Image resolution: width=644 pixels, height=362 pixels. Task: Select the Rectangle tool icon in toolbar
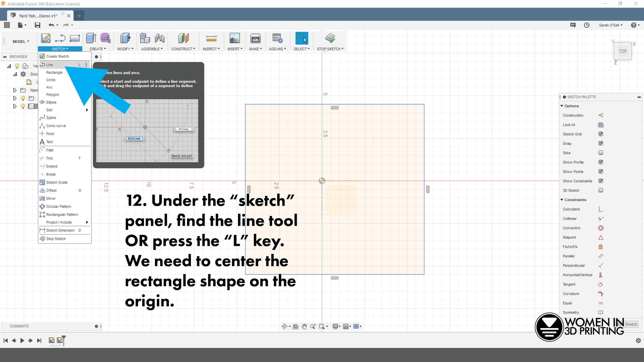pos(75,38)
